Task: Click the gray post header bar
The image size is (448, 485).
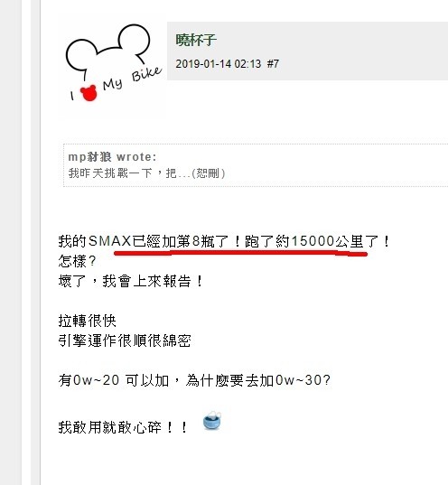Action: tap(307, 51)
